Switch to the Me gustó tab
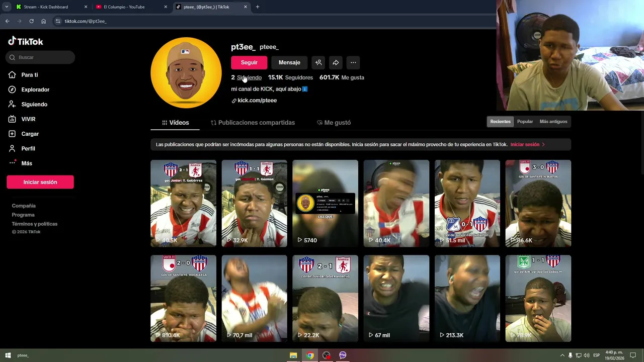The image size is (644, 362). 334,123
